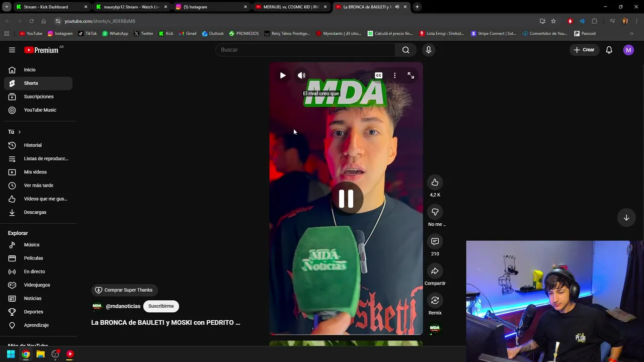Open Chrome tab search dropdown arrow
Screen dimensions: 644x362
[7, 7]
